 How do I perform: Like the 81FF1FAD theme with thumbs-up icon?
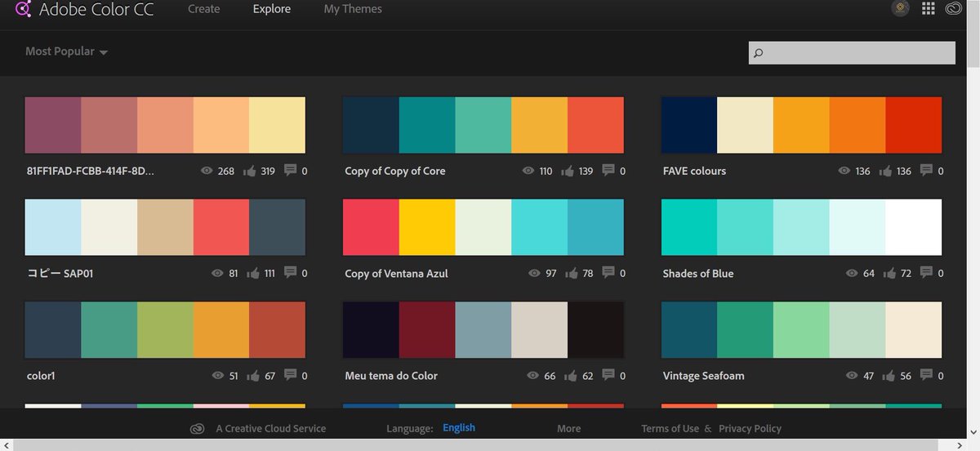[x=250, y=171]
